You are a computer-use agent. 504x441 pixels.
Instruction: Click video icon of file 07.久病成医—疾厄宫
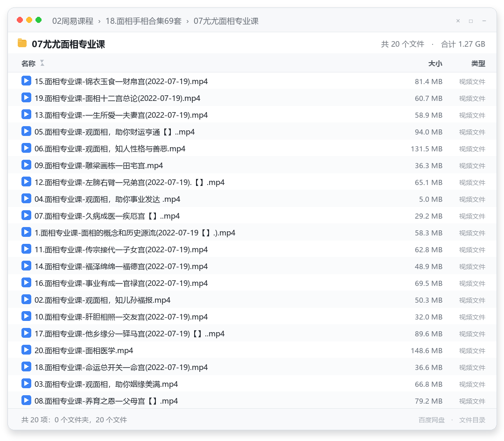pyautogui.click(x=26, y=215)
